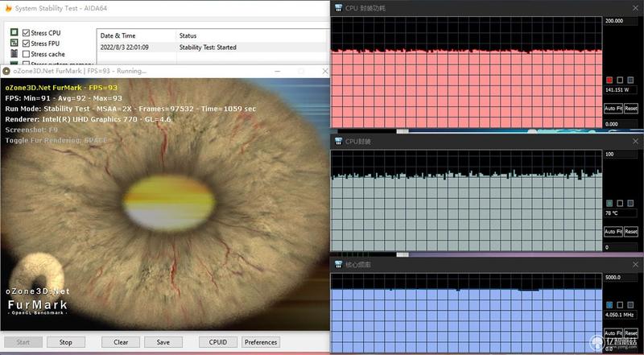Pick the grey grid swatch in frequency graph
The width and height of the screenshot is (644, 355).
(630, 305)
